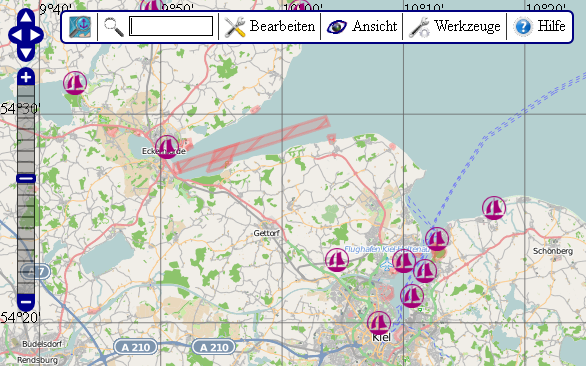Zoom out with the bottom minus button
Viewport: 586px width, 366px height.
(x=26, y=302)
